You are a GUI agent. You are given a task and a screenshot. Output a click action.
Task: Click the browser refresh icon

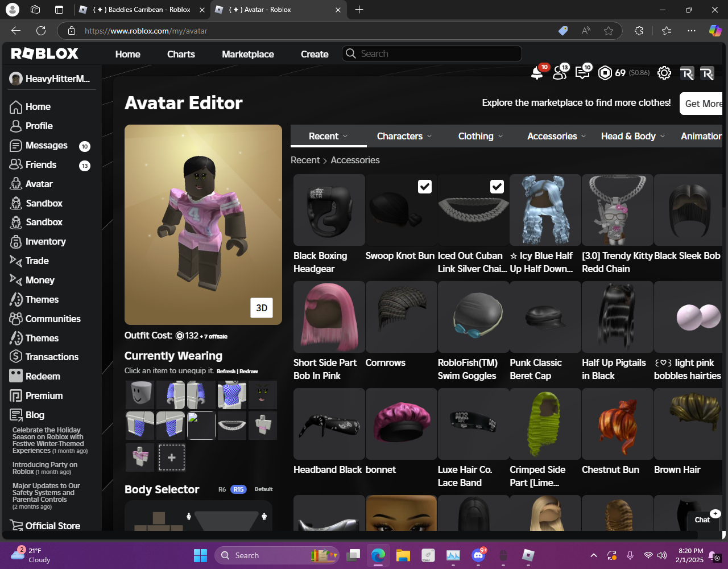point(41,31)
